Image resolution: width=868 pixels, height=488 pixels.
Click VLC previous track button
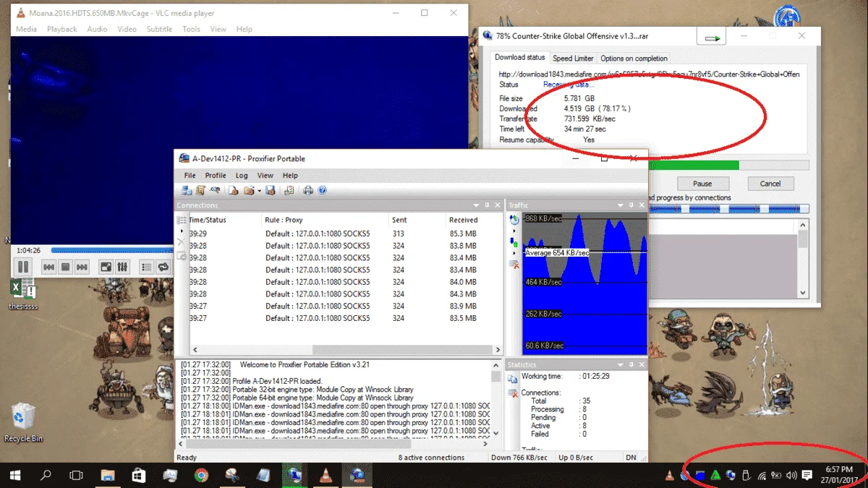tap(48, 267)
